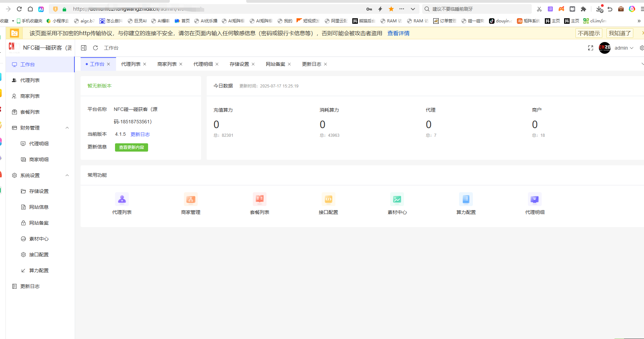Select 网站信息 in the sidebar

pyautogui.click(x=39, y=207)
